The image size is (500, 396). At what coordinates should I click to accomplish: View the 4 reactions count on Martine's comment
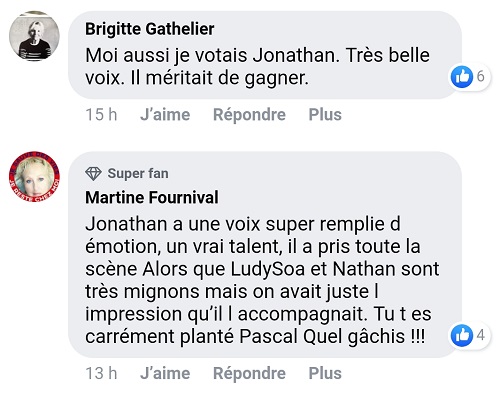click(x=480, y=335)
